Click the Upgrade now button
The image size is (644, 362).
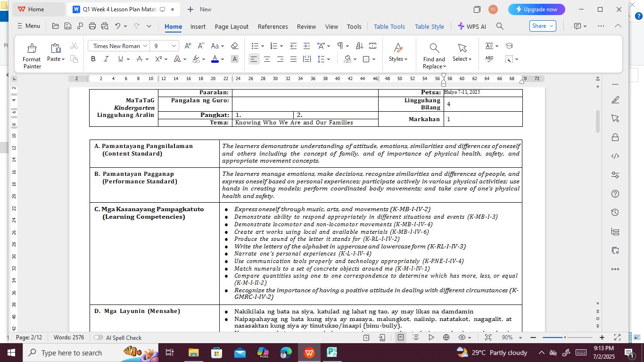[537, 9]
